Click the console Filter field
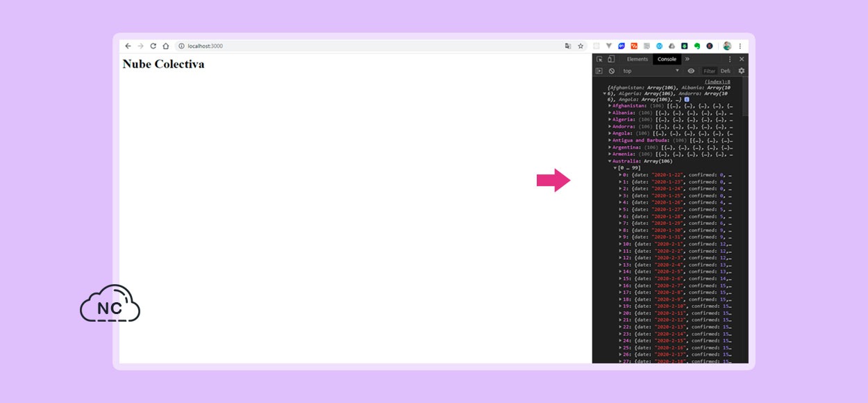This screenshot has height=403, width=868. 709,71
